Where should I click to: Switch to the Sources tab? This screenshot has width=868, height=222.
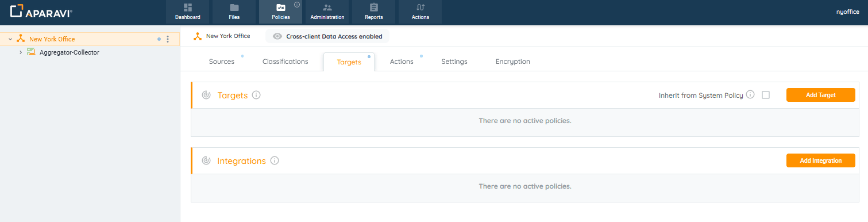coord(222,62)
